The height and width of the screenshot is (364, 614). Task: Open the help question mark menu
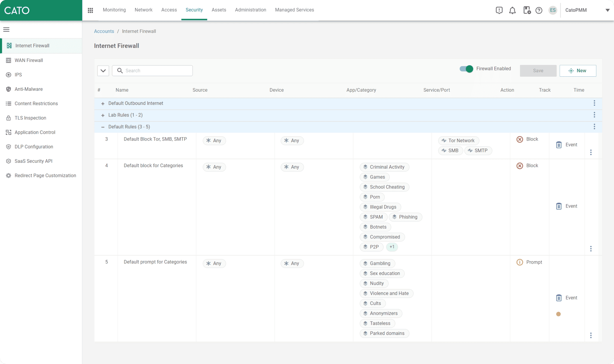tap(539, 10)
